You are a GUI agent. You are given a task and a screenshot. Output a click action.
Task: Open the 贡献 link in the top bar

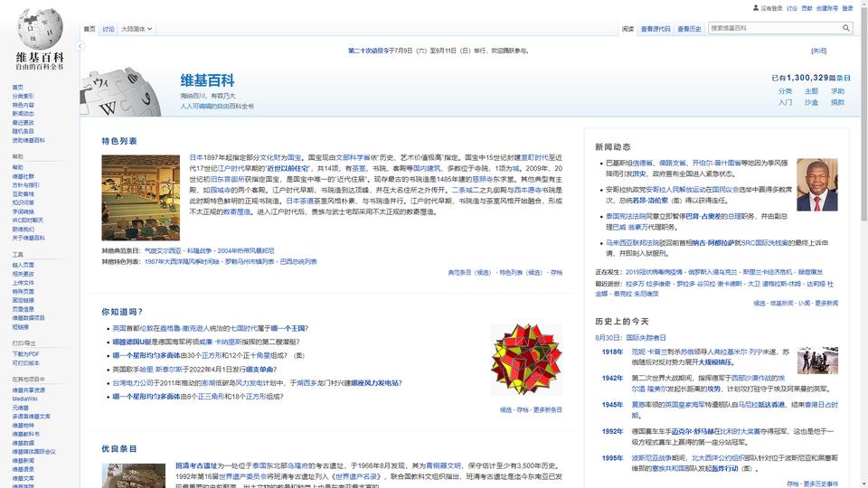[x=807, y=8]
